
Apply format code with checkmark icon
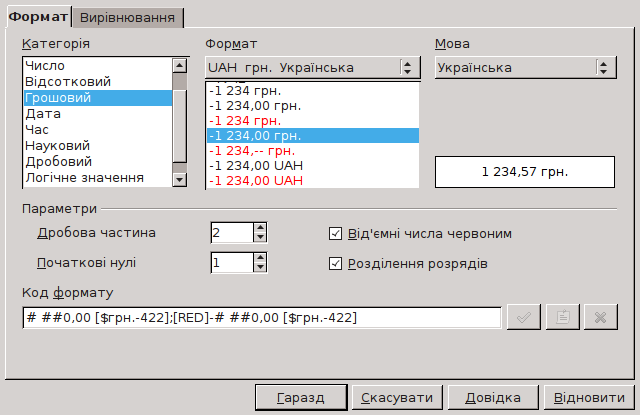tap(524, 317)
